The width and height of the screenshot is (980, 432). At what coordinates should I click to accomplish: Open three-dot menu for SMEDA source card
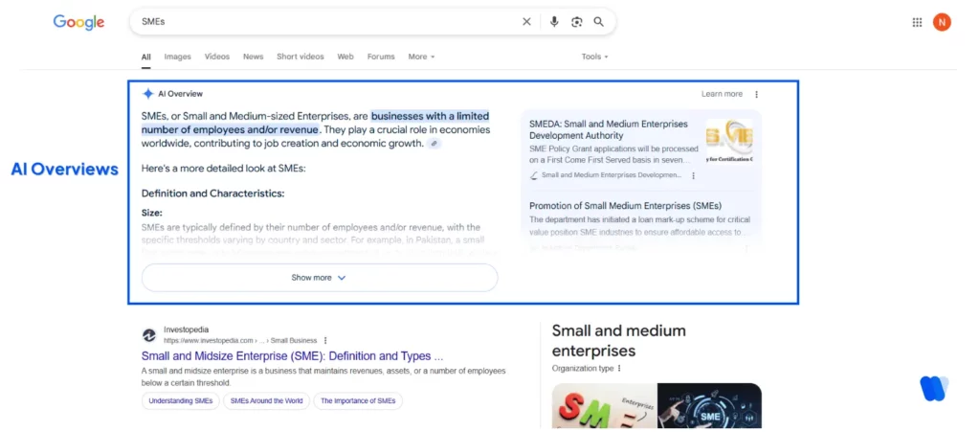[693, 175]
